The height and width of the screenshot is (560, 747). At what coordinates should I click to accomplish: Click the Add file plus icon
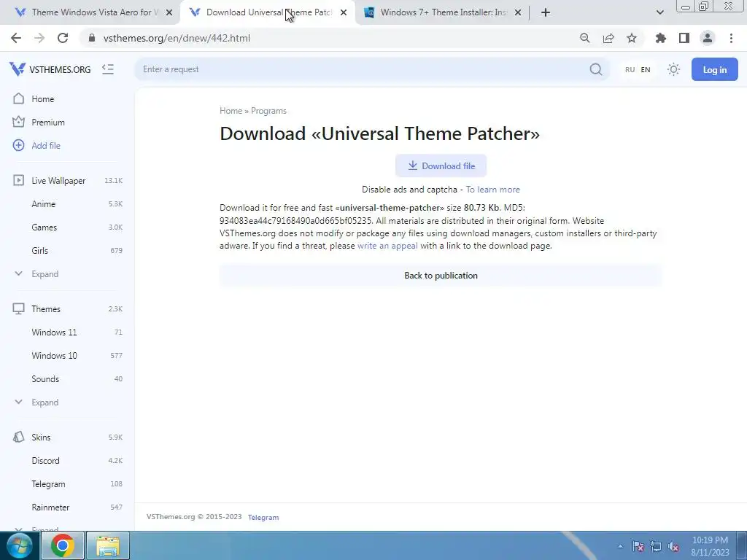click(18, 146)
